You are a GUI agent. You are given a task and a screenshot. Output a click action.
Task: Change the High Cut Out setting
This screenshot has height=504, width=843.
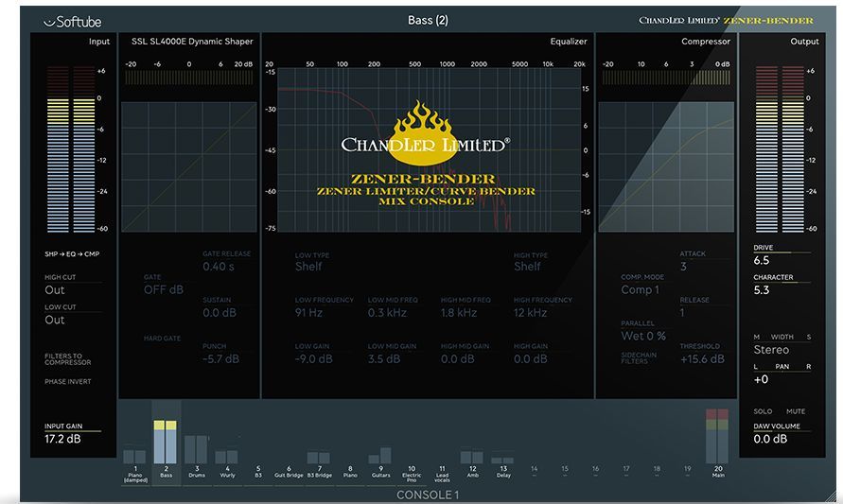coord(55,290)
